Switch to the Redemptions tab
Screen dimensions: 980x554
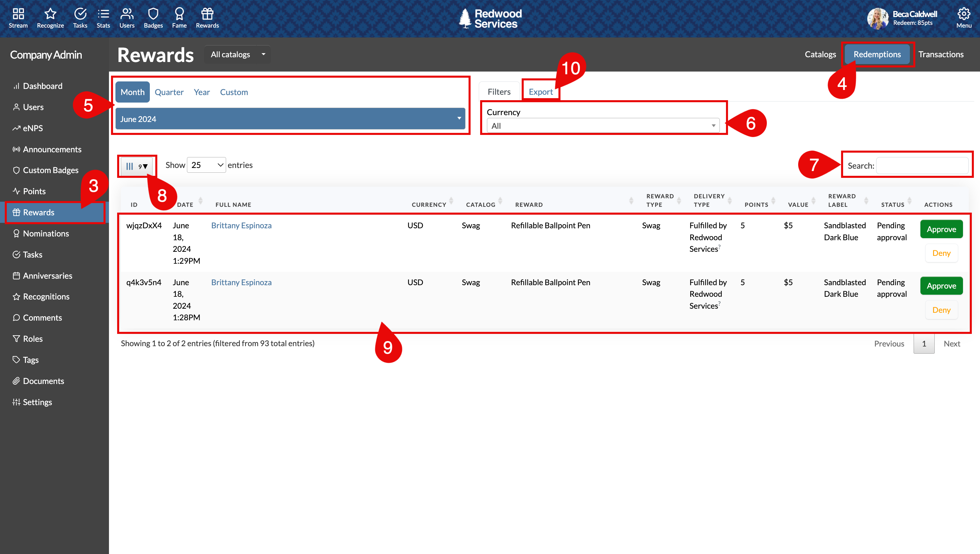877,55
